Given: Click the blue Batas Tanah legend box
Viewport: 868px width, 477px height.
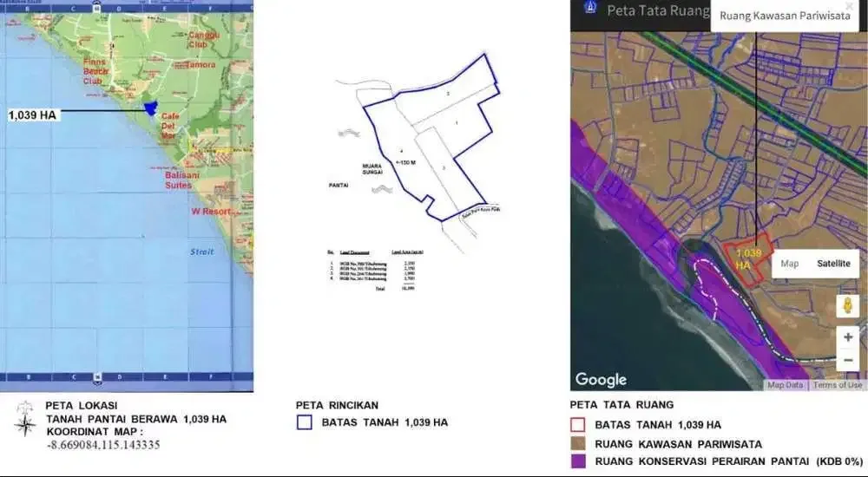Looking at the screenshot, I should tap(305, 422).
